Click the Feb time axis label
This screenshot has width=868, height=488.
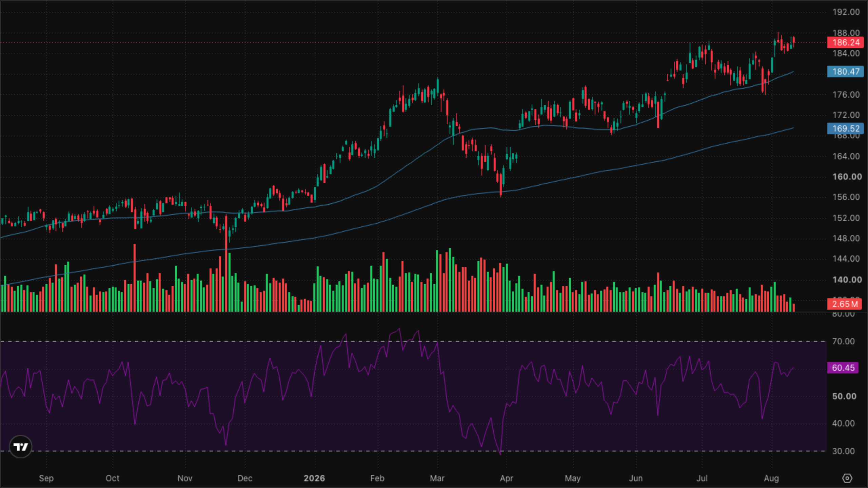[x=377, y=478]
